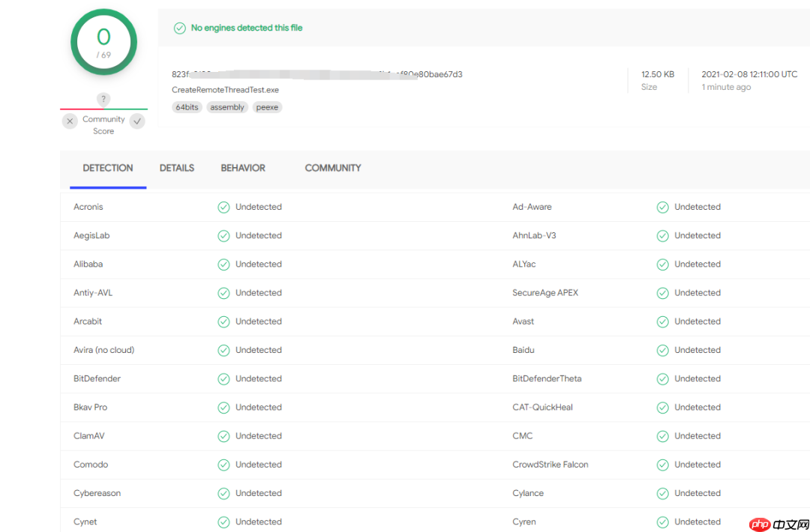Select the DETECTION tab
Screen dimensions: 810x532
coord(108,168)
